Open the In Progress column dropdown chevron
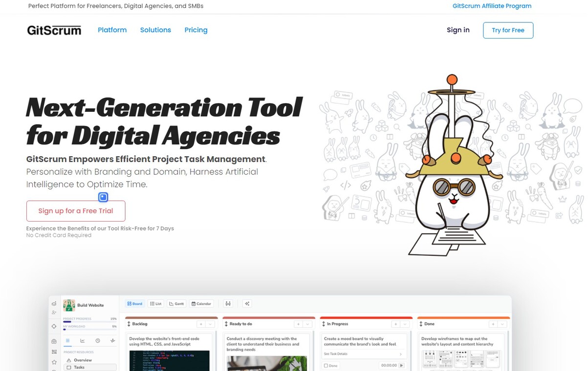This screenshot has width=588, height=371. (404, 324)
